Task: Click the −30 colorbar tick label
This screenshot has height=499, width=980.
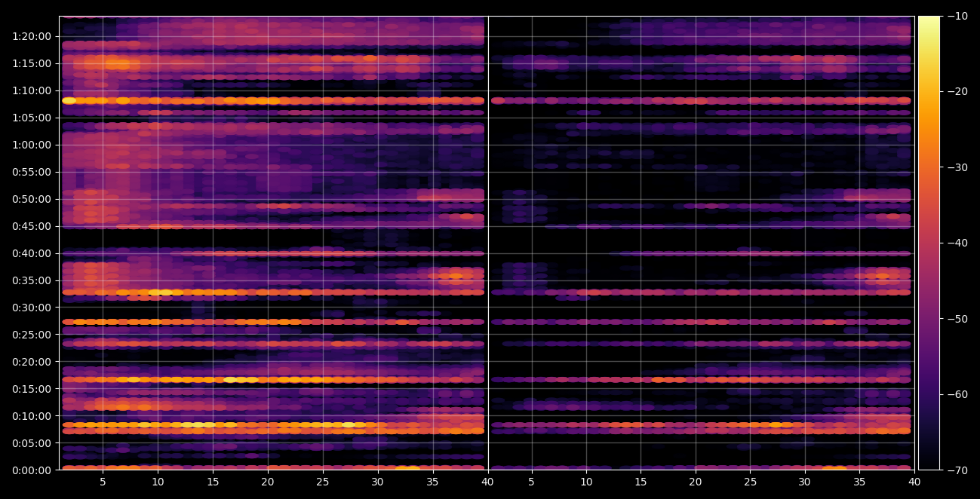Action: pos(957,167)
